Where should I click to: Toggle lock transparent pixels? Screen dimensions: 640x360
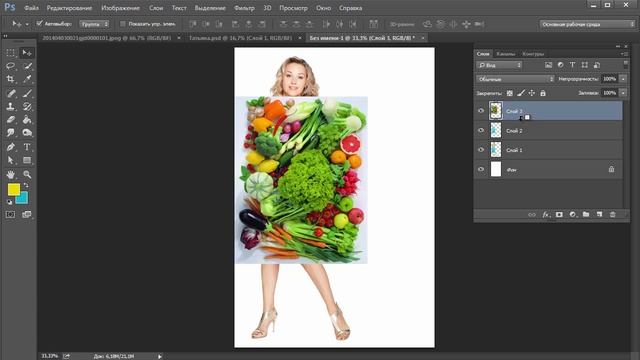[509, 93]
